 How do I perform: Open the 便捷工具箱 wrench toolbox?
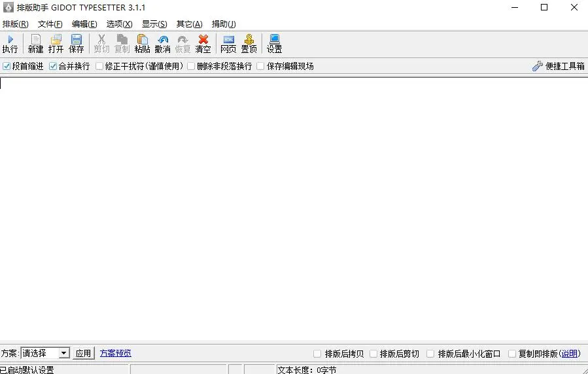[x=559, y=66]
